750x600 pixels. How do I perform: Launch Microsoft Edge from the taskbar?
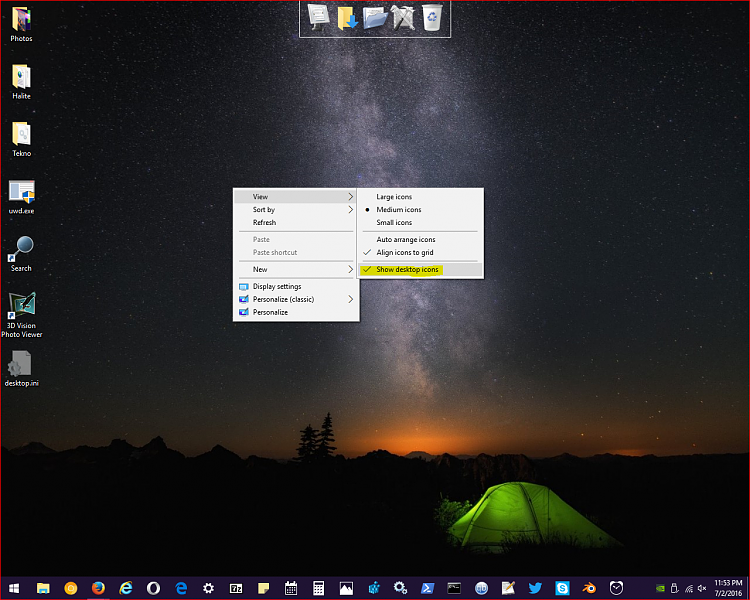tap(181, 588)
